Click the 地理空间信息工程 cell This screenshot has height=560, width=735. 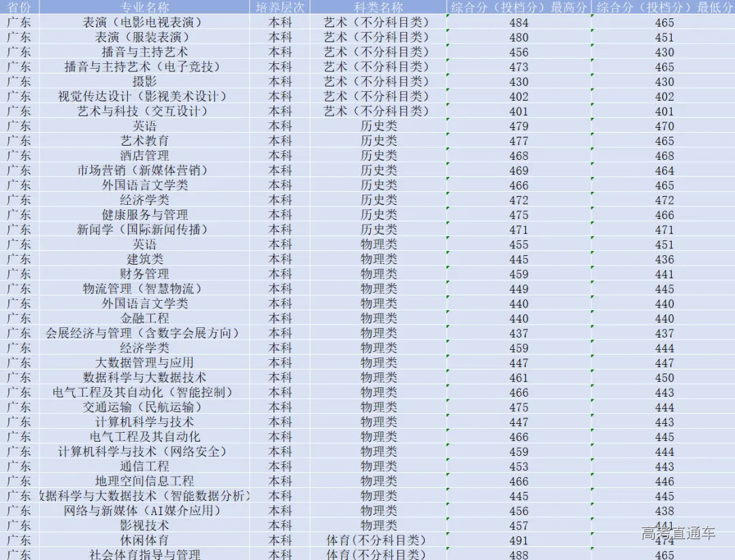pos(144,481)
